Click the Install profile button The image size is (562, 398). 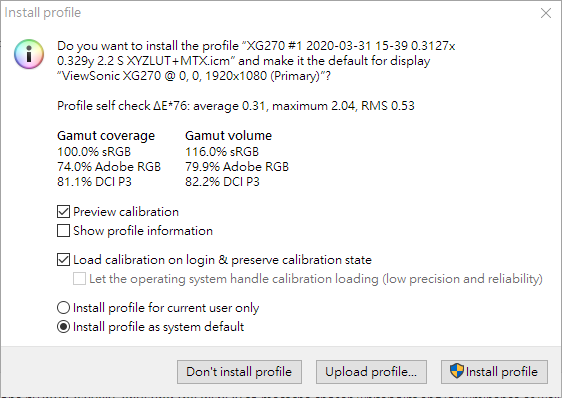[494, 372]
